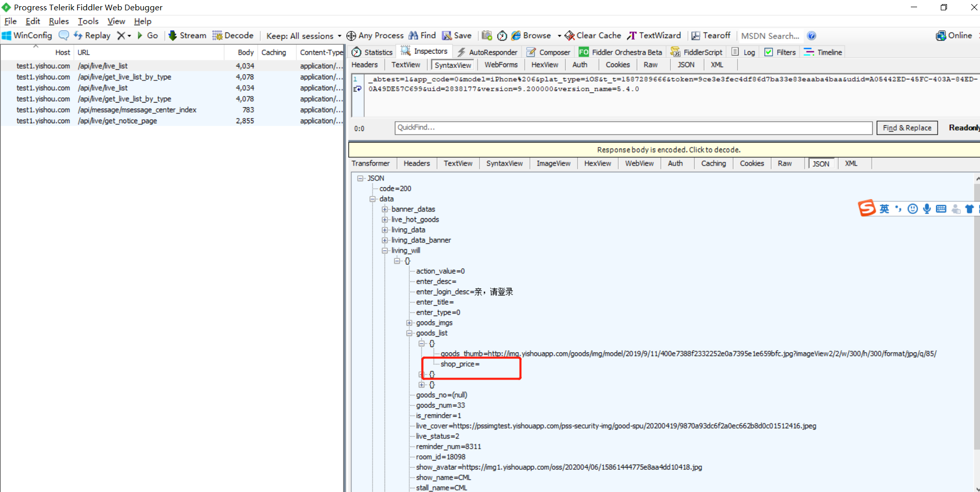Select the /api/message/msessage_center_index session
Viewport: 980px width, 492px height.
(172, 110)
